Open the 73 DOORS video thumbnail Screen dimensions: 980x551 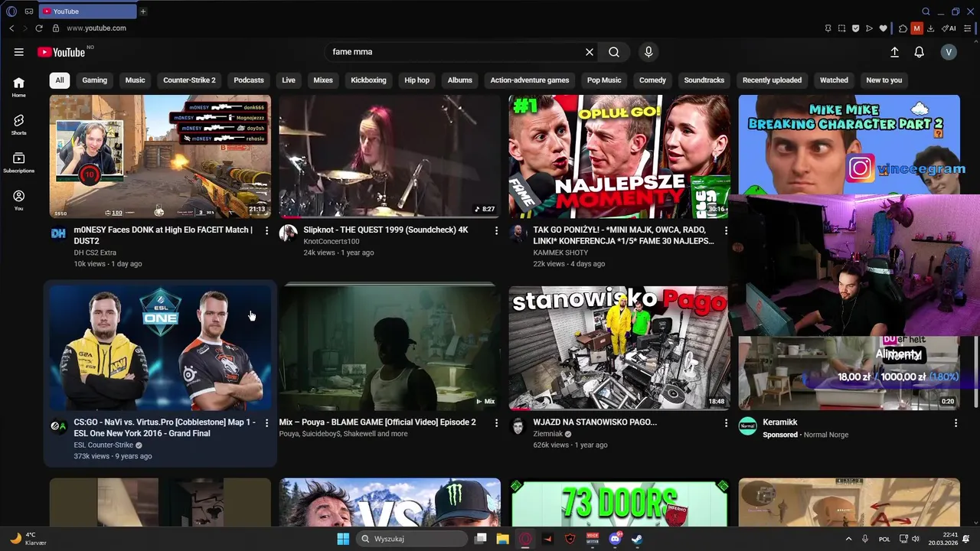click(x=619, y=502)
